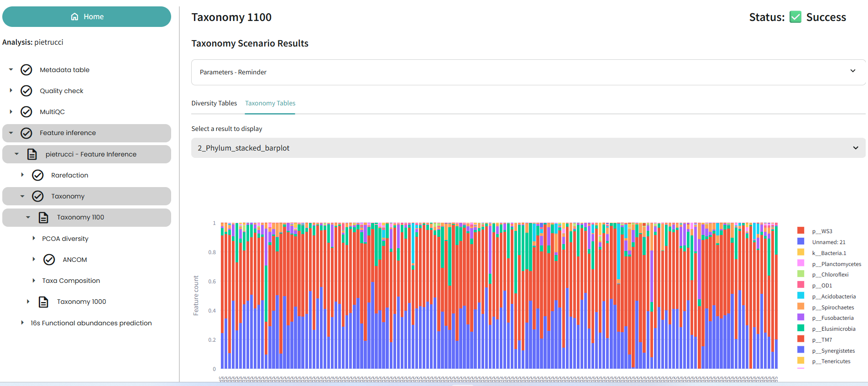Screen dimensions: 868x386
Task: Select the Taxonomy sidebar item
Action: 68,196
